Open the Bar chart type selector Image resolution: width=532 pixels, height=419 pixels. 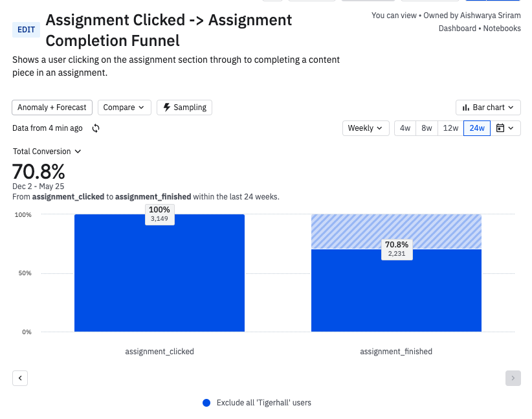488,108
